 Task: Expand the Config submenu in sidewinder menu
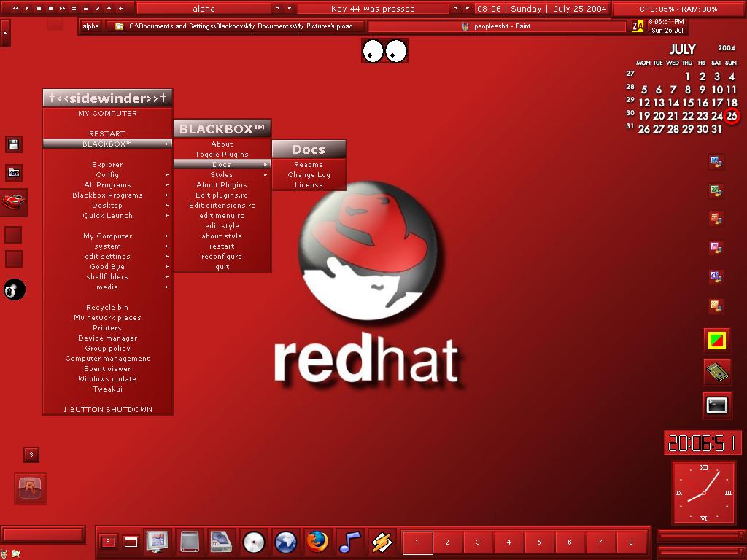pos(107,175)
